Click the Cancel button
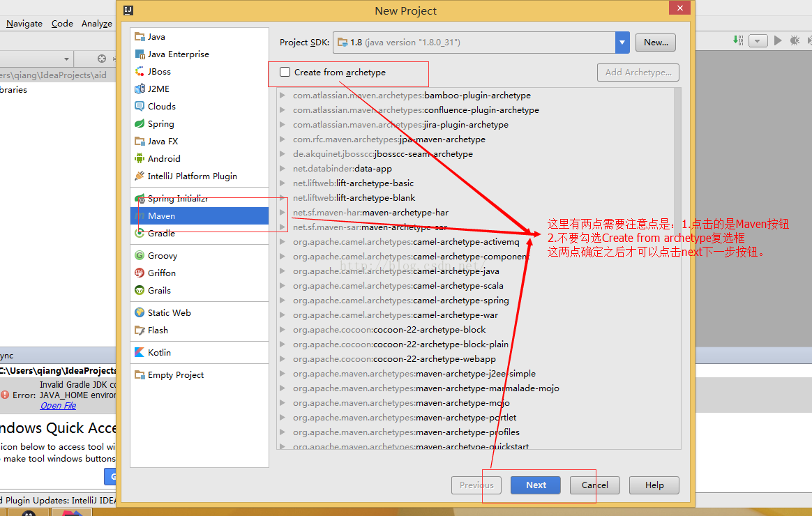Image resolution: width=812 pixels, height=516 pixels. pyautogui.click(x=594, y=485)
